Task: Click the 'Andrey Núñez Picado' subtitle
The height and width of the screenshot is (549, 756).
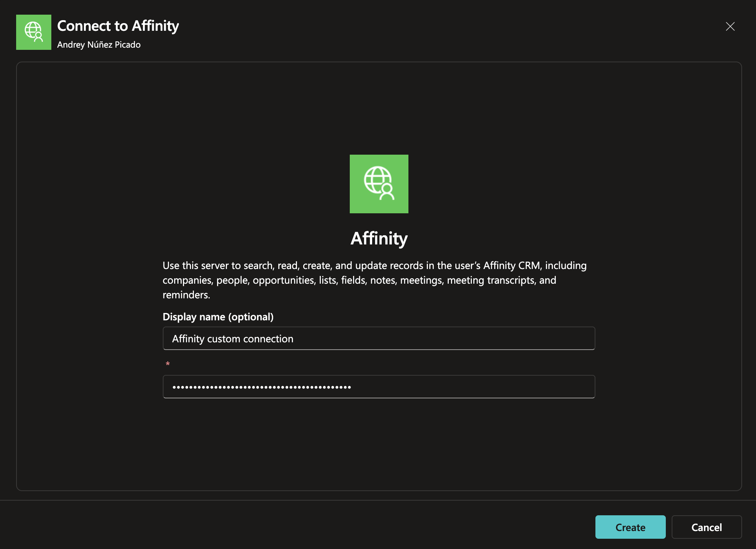Action: [99, 45]
